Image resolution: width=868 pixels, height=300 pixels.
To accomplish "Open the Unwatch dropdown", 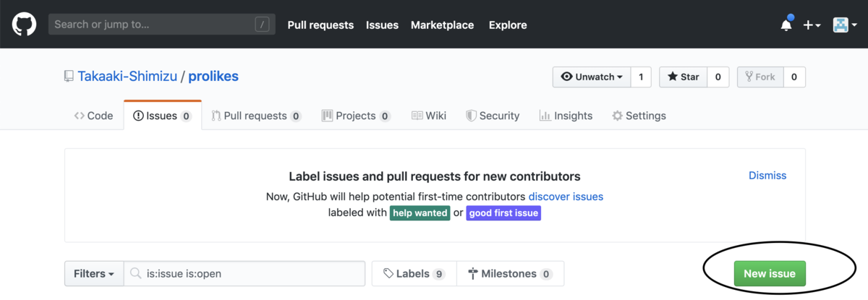I will point(592,77).
